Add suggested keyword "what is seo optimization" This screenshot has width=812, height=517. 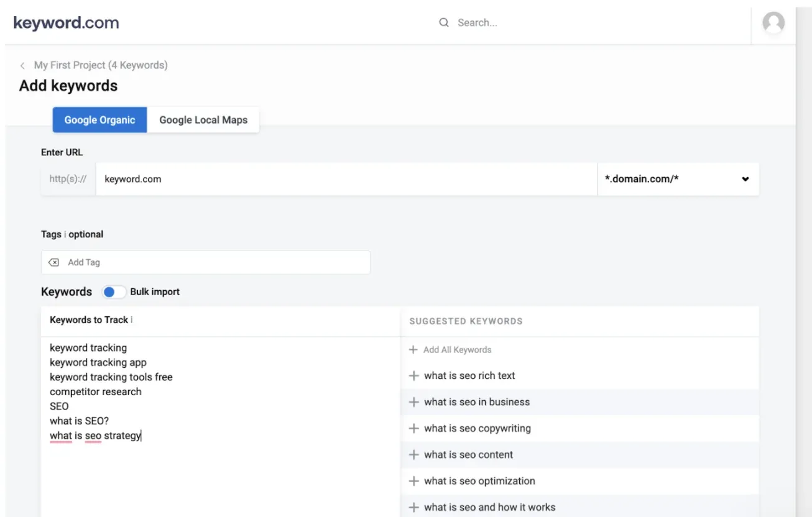coord(479,481)
